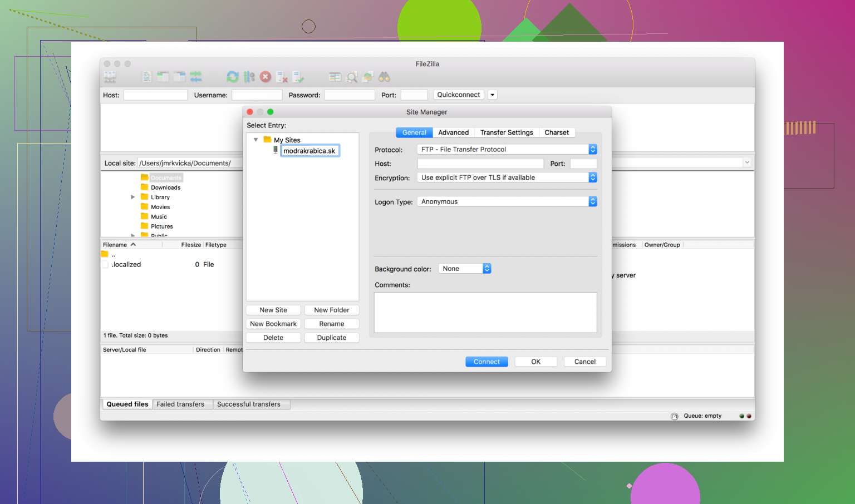
Task: Change the Logon Type selection
Action: click(x=592, y=201)
